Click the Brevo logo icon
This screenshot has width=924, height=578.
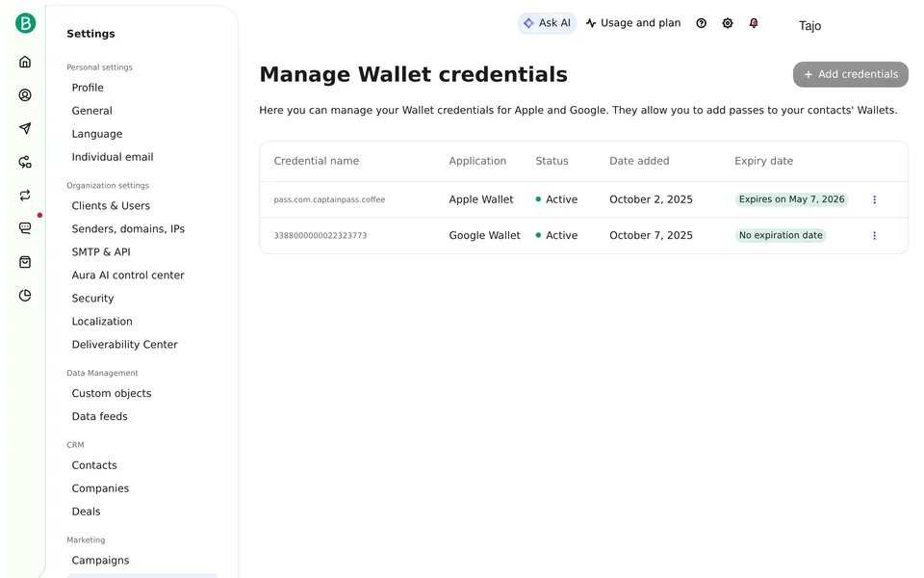(25, 23)
